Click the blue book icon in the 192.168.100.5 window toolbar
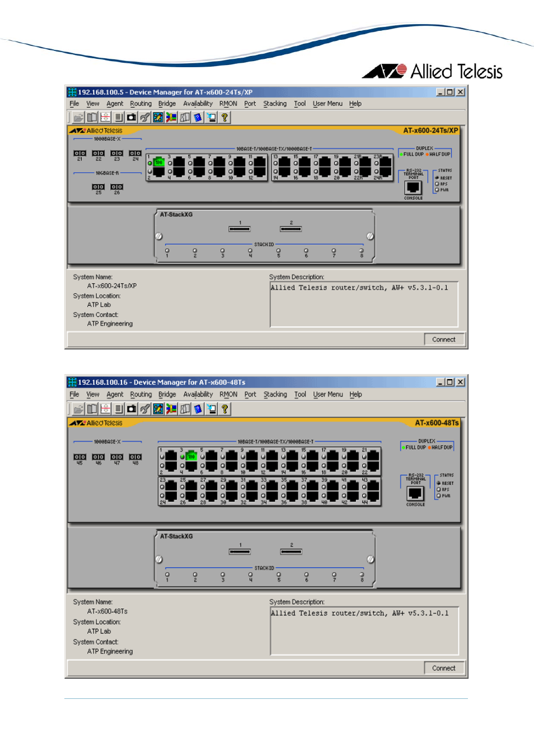534x756 pixels. [x=198, y=117]
